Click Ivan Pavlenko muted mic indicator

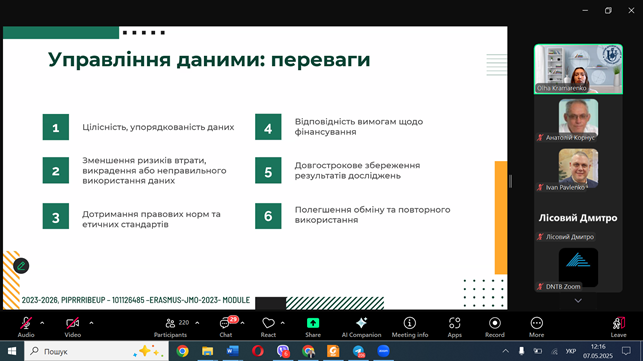click(x=540, y=187)
